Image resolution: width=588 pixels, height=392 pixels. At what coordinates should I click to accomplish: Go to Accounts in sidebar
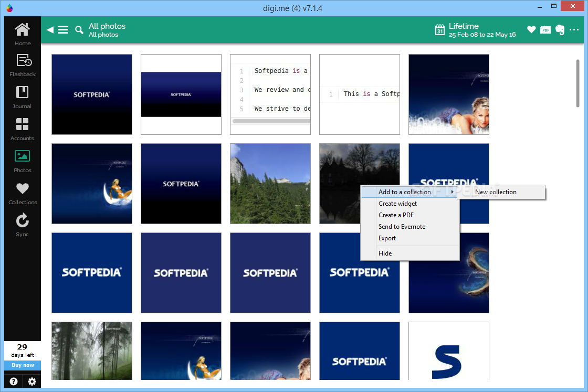[22, 129]
